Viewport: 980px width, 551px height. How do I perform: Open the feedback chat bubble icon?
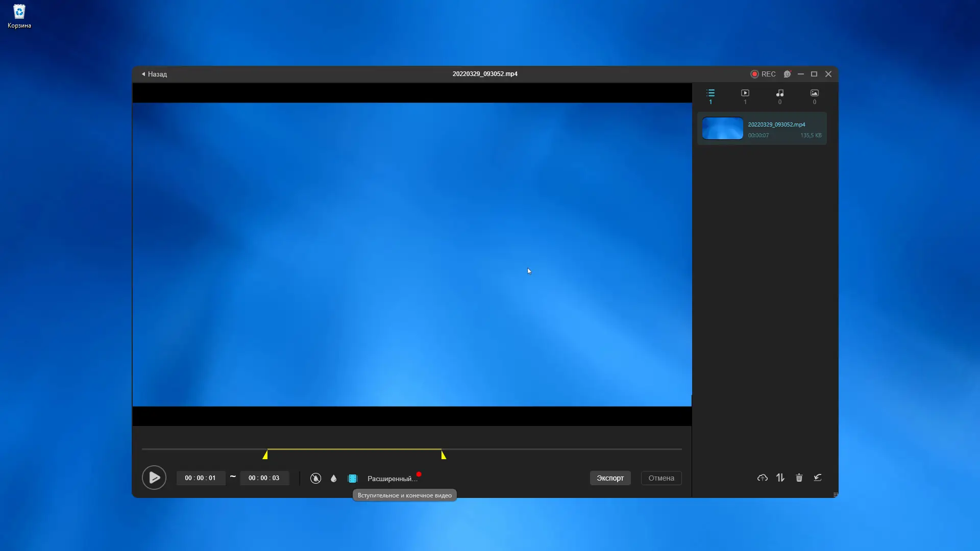pos(787,74)
